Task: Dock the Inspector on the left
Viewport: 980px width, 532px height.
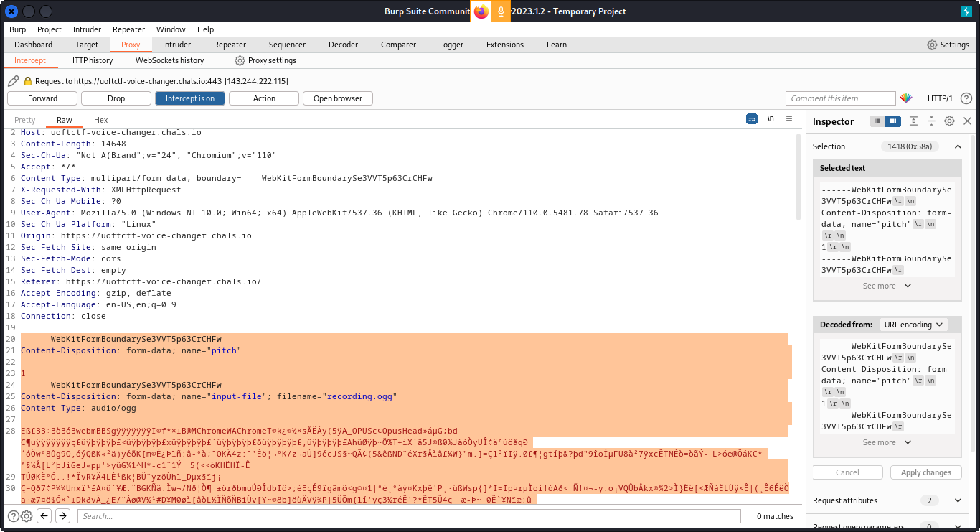Action: coord(877,121)
